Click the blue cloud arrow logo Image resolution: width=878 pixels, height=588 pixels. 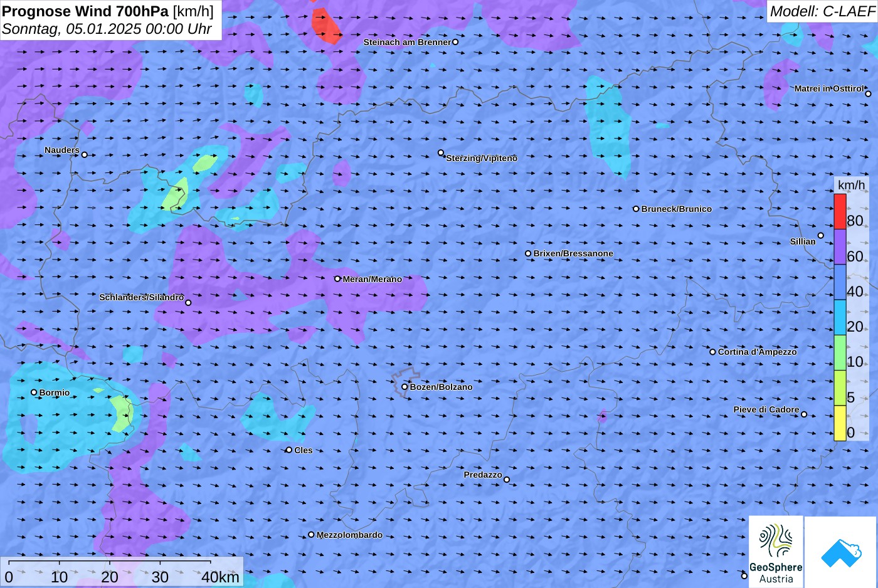coord(841,552)
